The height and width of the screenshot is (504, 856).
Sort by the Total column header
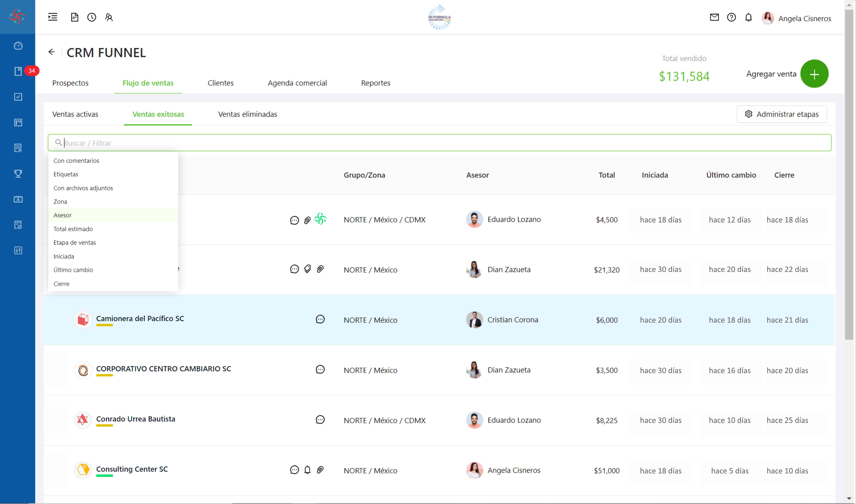tap(607, 175)
